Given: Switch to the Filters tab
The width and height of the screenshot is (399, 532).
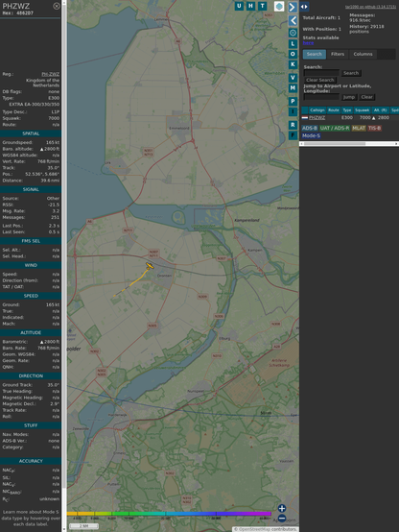Looking at the screenshot, I should click(338, 55).
